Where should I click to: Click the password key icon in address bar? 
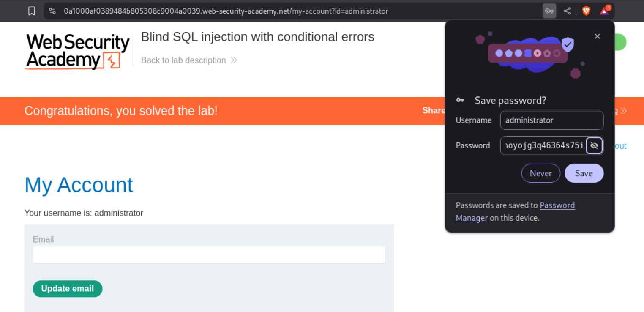point(549,11)
